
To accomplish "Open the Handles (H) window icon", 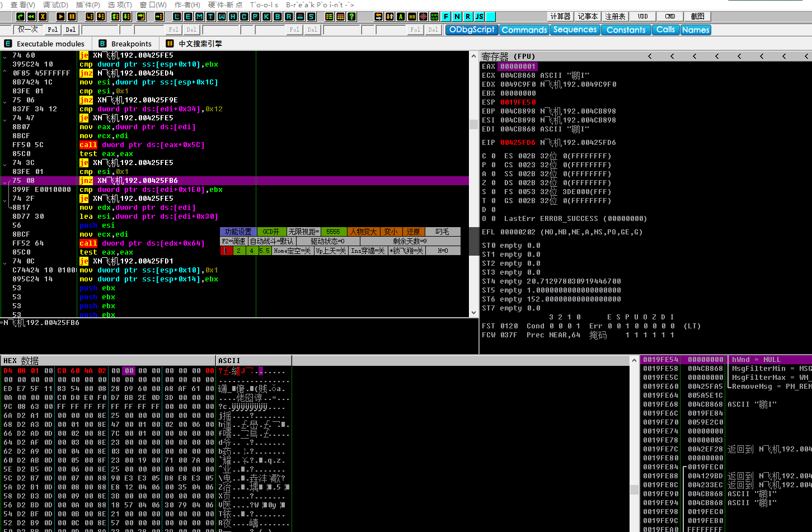I will click(x=233, y=17).
